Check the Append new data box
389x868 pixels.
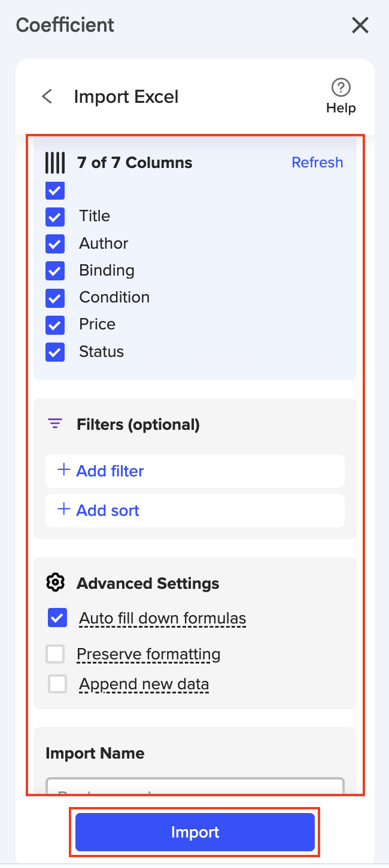57,684
